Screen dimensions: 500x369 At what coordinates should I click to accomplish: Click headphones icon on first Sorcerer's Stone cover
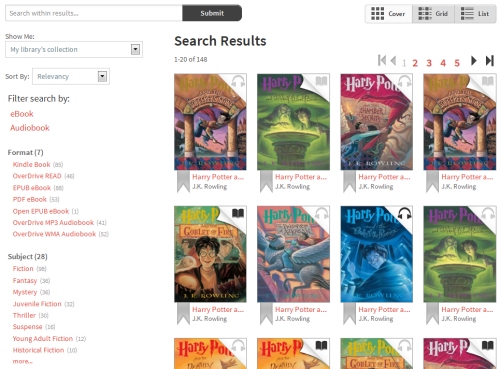(x=238, y=81)
